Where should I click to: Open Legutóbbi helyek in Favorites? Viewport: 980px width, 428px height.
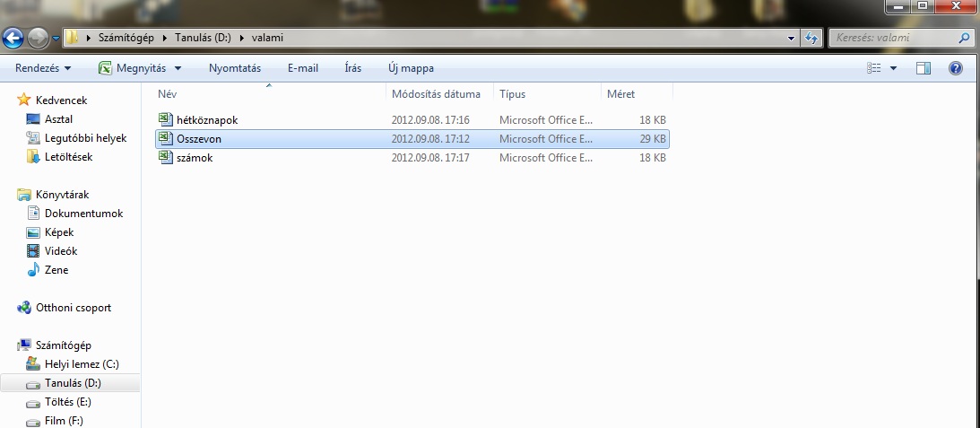[x=85, y=137]
